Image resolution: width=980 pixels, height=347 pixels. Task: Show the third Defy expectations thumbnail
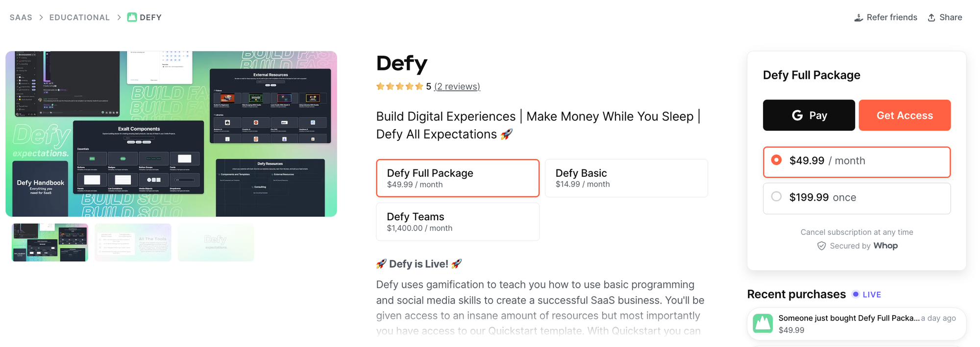(x=216, y=243)
